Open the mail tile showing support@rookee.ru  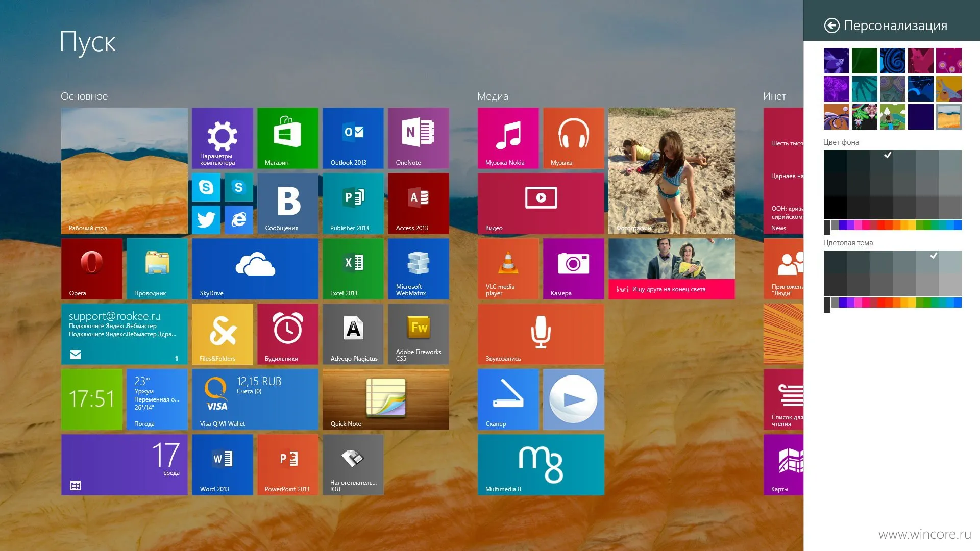tap(124, 334)
